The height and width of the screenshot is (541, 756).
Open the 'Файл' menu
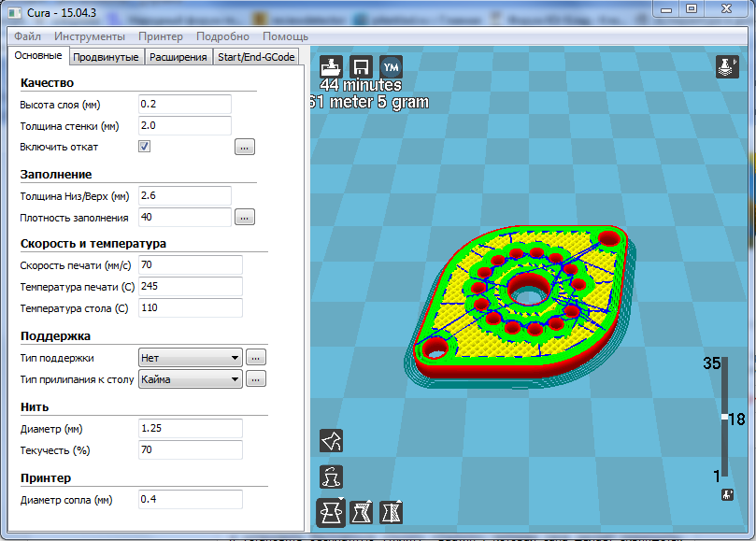pos(27,36)
